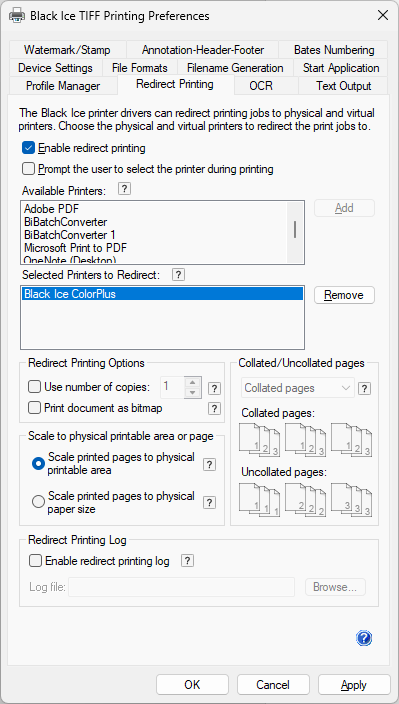Check Enable redirect printing log

coord(35,560)
